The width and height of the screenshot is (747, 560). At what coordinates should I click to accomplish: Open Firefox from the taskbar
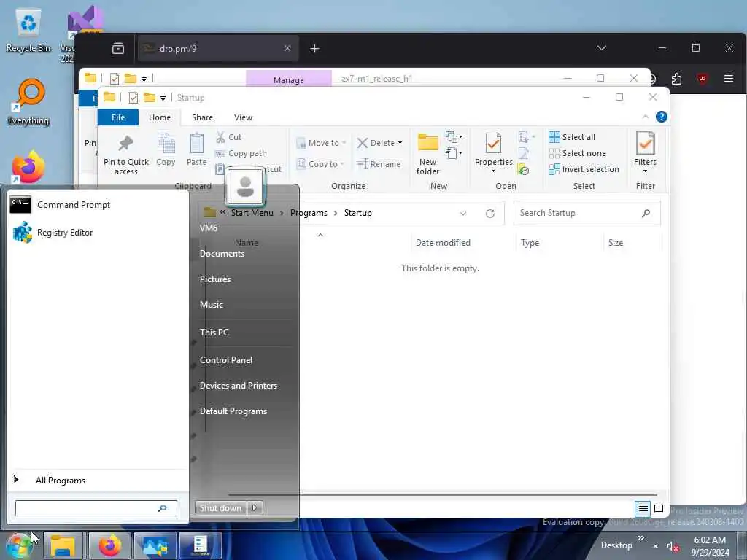point(110,545)
